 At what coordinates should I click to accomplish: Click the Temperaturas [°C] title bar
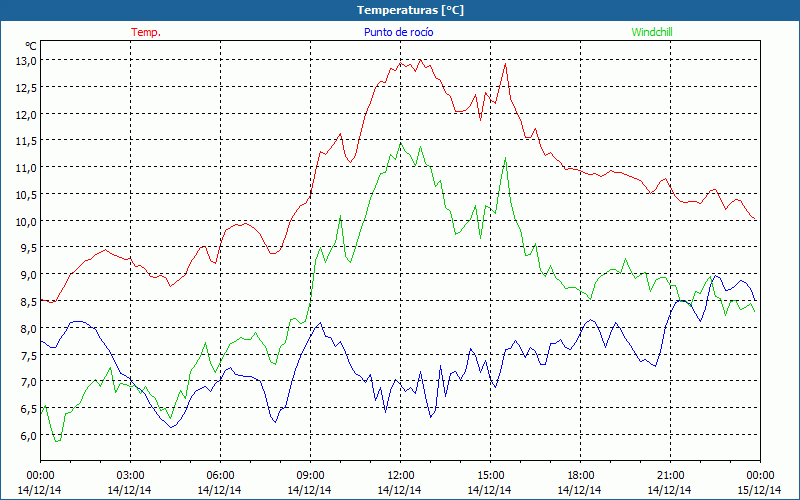[400, 10]
